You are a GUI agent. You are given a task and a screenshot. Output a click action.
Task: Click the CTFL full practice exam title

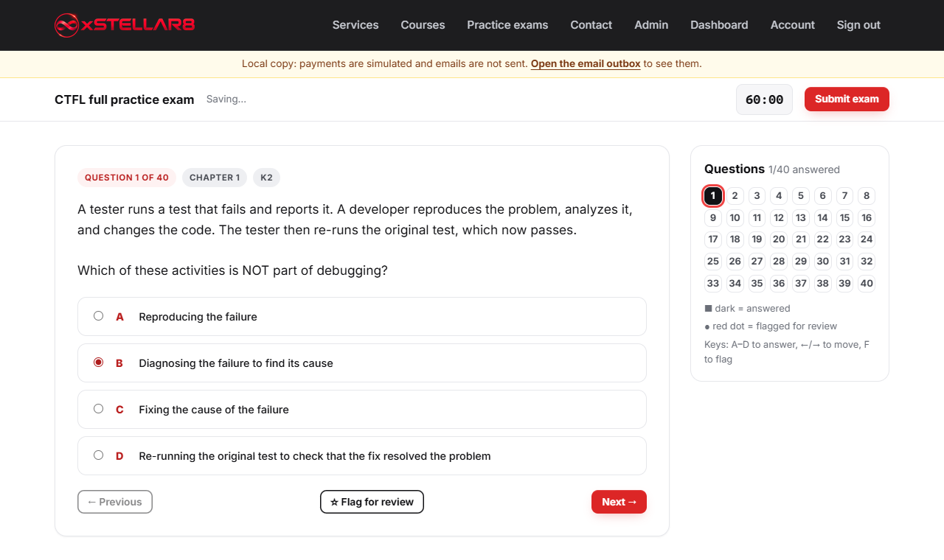click(125, 99)
